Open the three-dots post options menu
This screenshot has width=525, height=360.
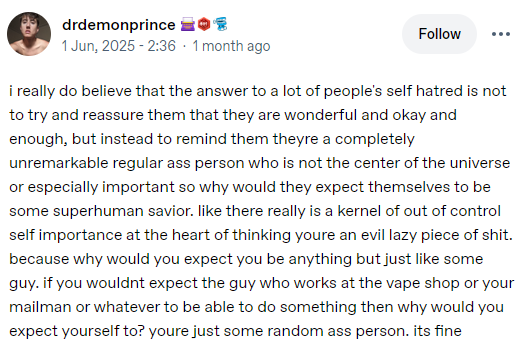tap(501, 34)
